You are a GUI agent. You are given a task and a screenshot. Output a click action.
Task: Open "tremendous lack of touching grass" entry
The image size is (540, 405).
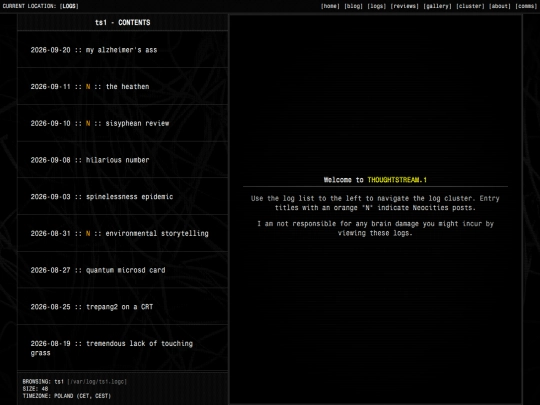pyautogui.click(x=123, y=348)
